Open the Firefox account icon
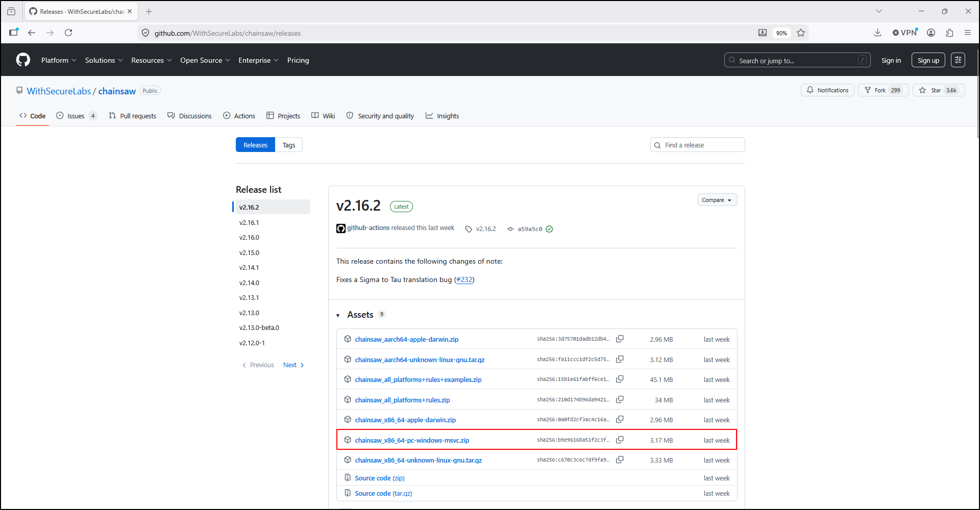This screenshot has width=980, height=510. pos(931,33)
